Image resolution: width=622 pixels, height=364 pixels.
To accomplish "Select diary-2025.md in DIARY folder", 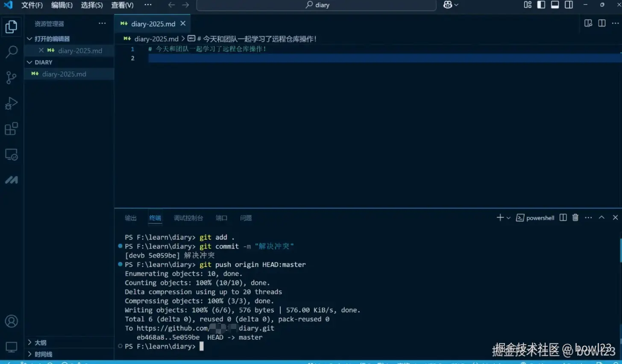I will [x=69, y=74].
